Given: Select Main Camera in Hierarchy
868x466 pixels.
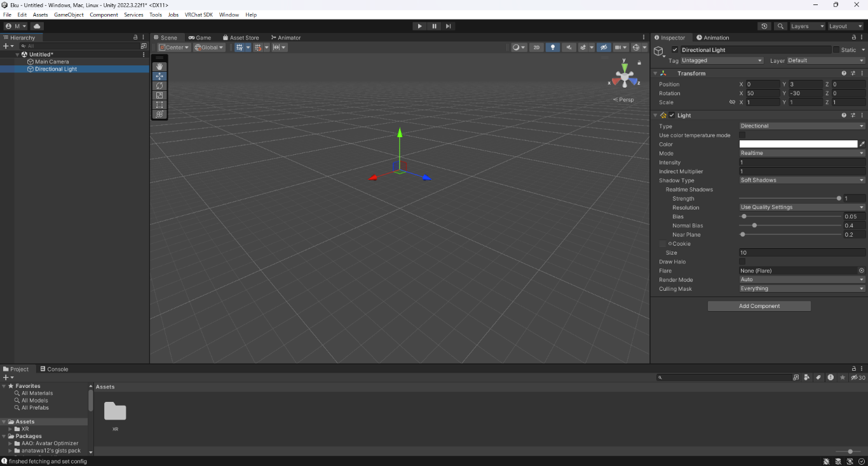Looking at the screenshot, I should tap(51, 62).
